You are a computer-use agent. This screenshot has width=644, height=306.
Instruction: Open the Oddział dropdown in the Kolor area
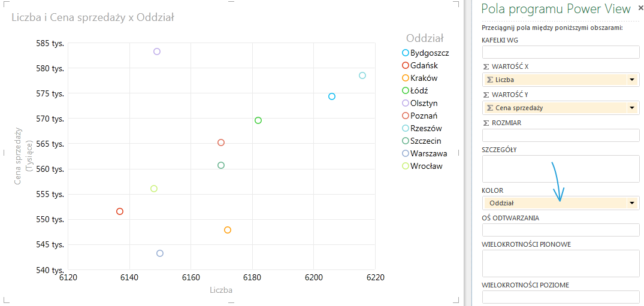click(632, 203)
